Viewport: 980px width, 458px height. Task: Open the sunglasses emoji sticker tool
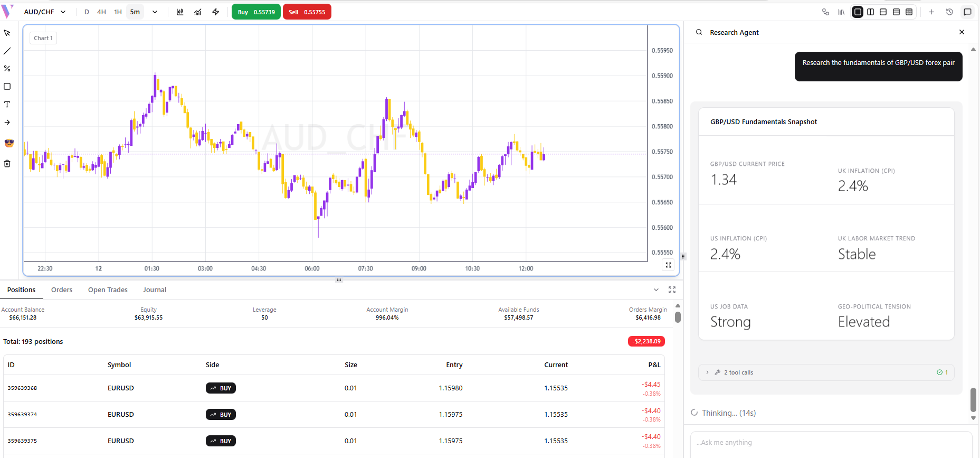[9, 143]
